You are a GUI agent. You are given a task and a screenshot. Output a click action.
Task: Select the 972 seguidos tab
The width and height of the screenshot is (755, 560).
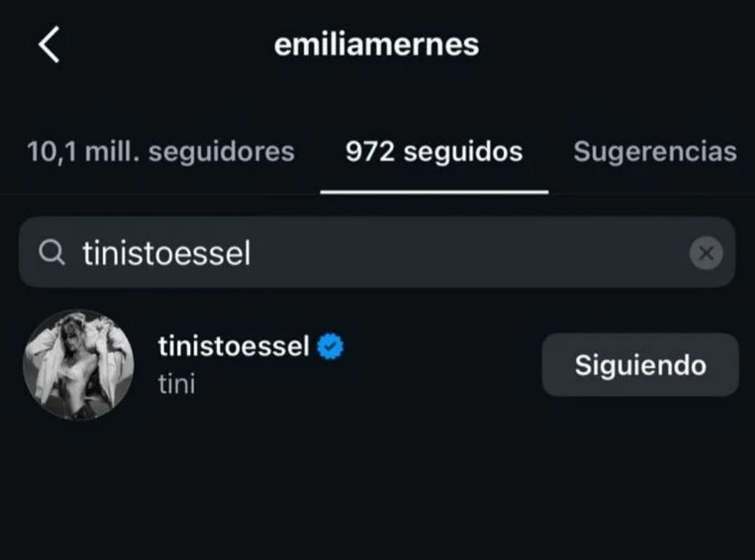434,152
